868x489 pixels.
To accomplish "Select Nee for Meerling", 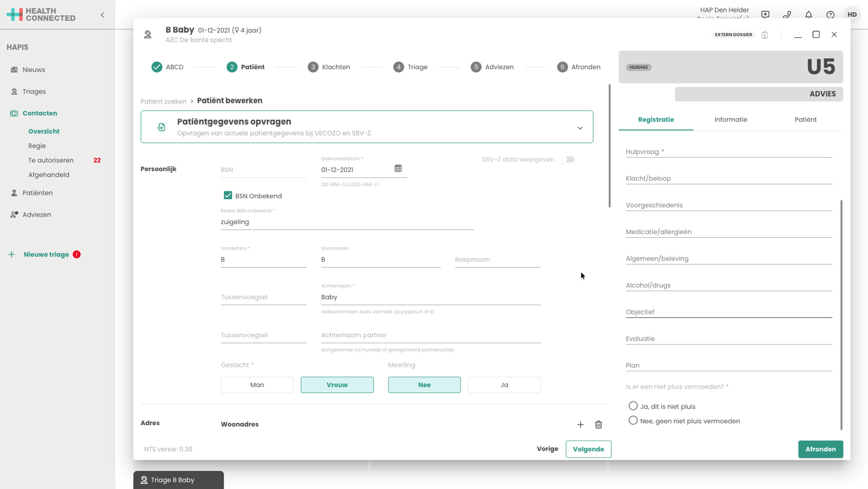I will point(424,385).
